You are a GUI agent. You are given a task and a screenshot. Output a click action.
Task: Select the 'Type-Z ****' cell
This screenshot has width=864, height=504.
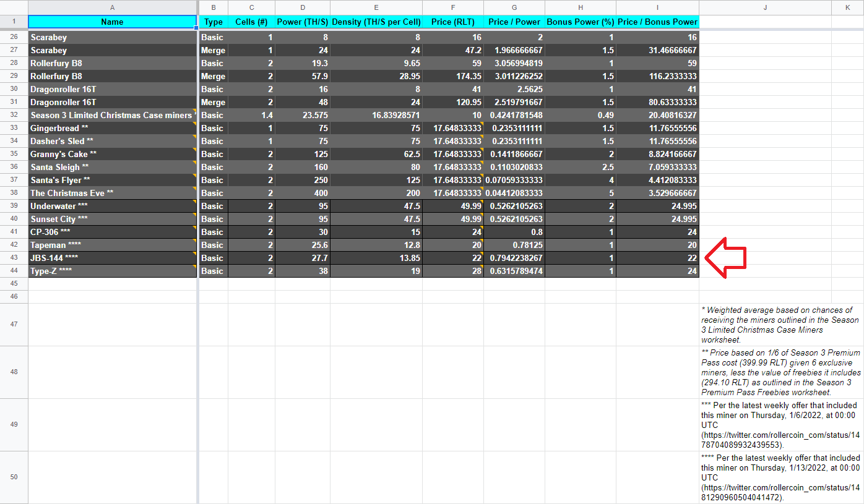point(112,271)
